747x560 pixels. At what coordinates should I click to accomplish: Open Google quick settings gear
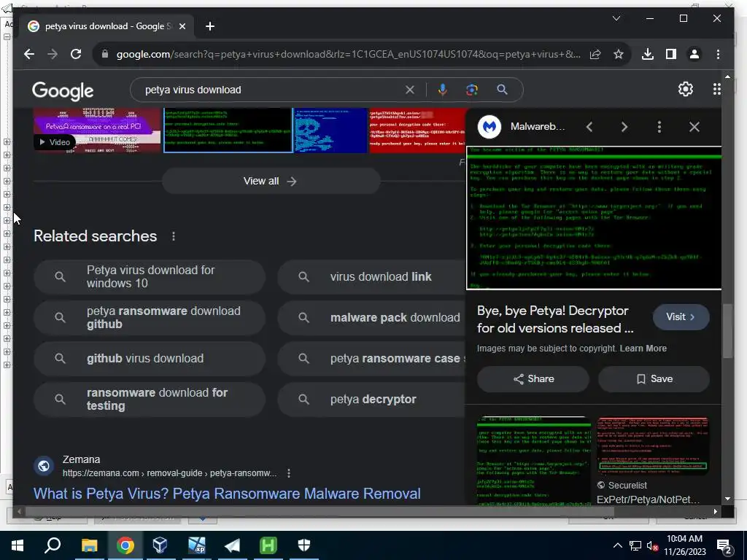686,89
